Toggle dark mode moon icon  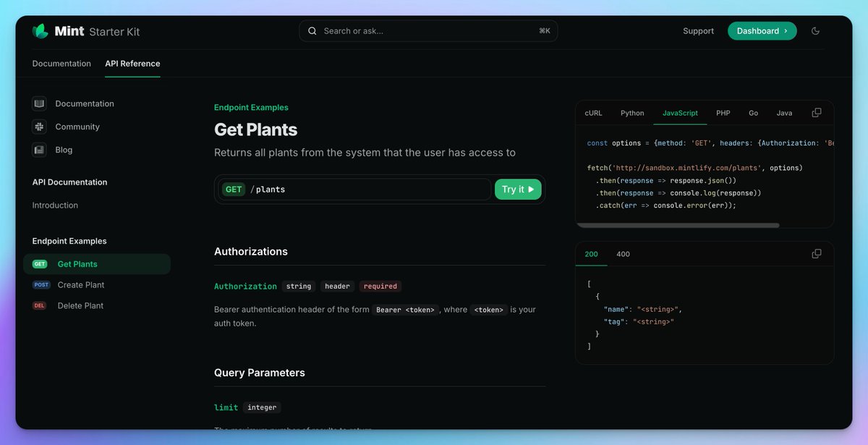pos(816,31)
